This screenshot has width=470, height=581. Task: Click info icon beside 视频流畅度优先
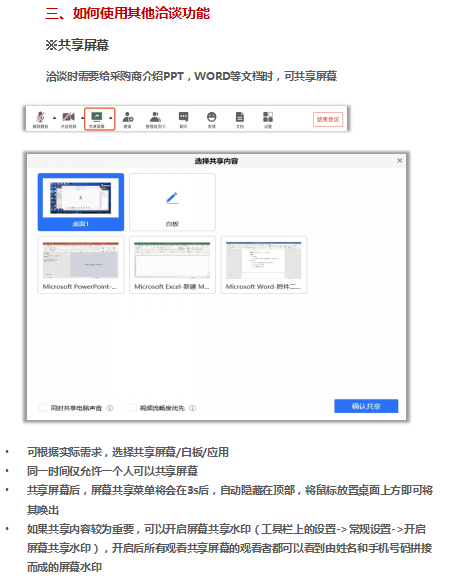coord(192,408)
